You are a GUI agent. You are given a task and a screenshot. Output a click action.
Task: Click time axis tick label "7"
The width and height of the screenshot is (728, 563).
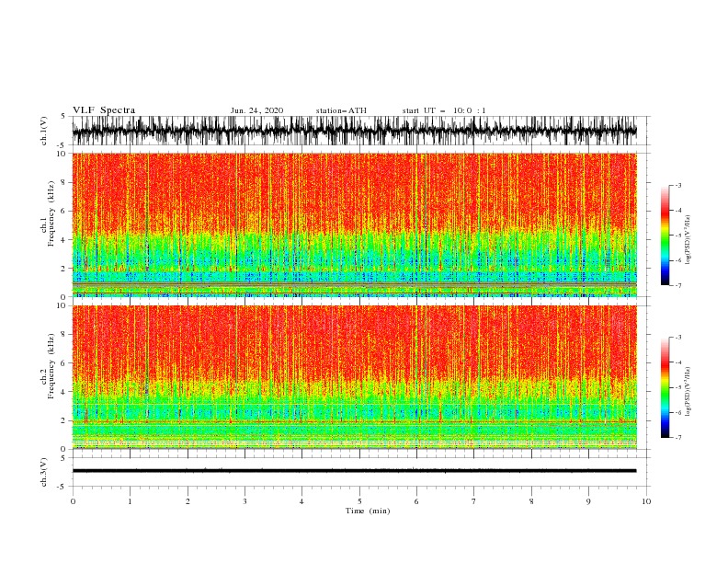tap(474, 501)
